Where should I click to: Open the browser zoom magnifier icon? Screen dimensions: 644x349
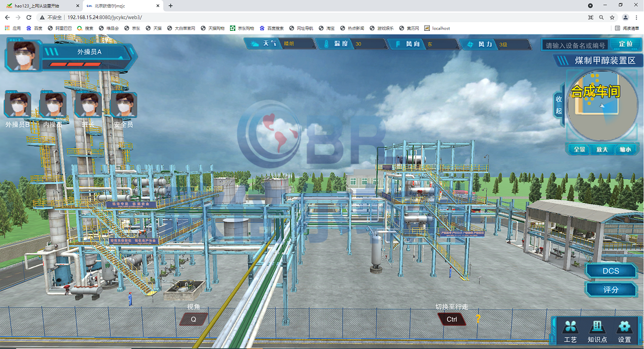601,17
